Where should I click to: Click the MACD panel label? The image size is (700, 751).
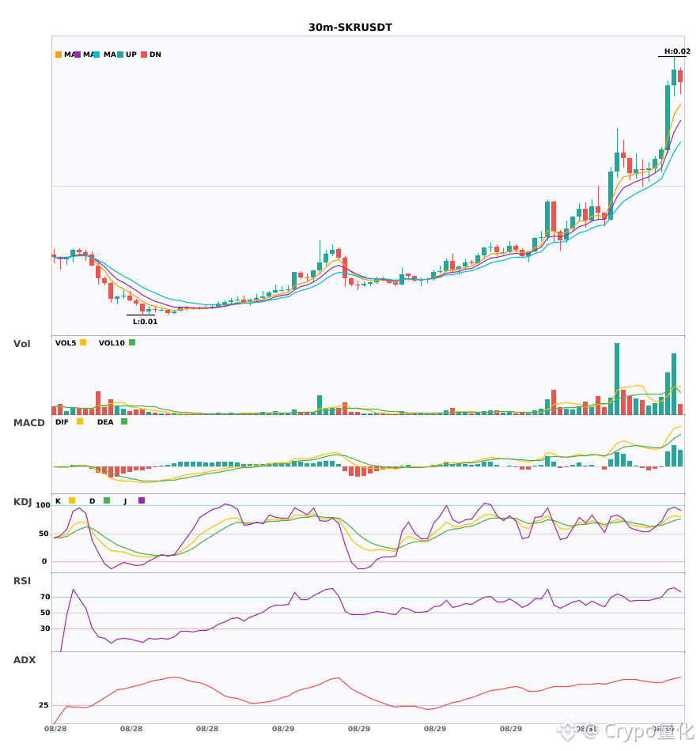point(28,422)
